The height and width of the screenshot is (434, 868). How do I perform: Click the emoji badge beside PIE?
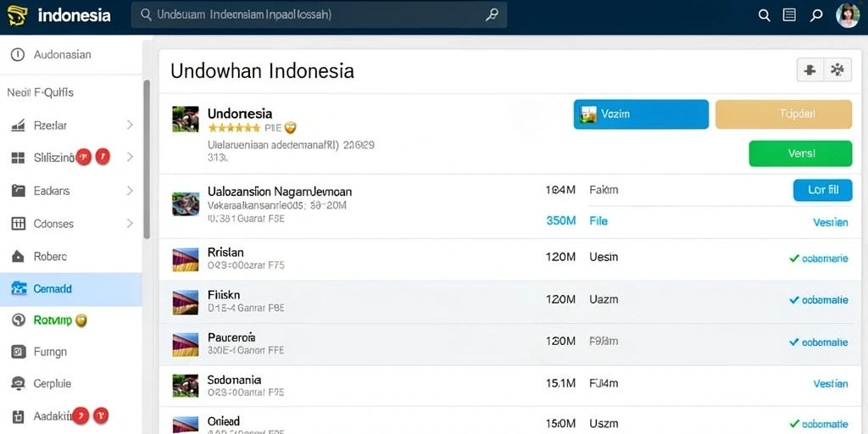291,128
